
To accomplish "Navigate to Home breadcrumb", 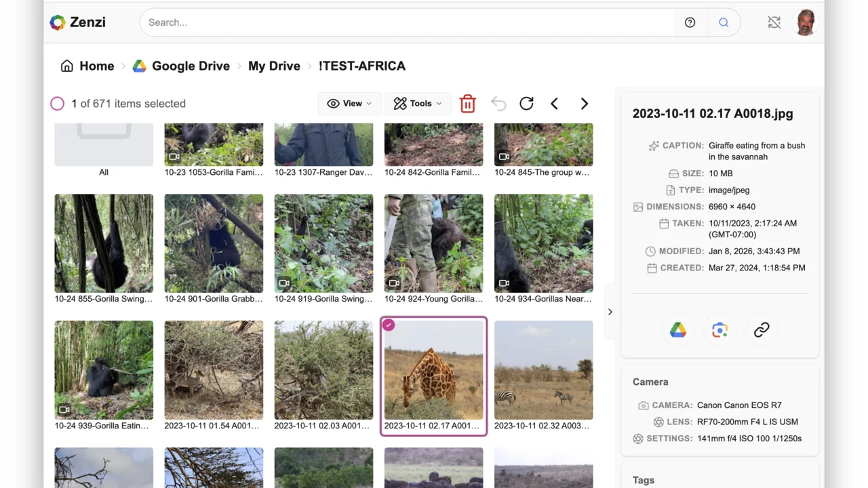I will 87,66.
